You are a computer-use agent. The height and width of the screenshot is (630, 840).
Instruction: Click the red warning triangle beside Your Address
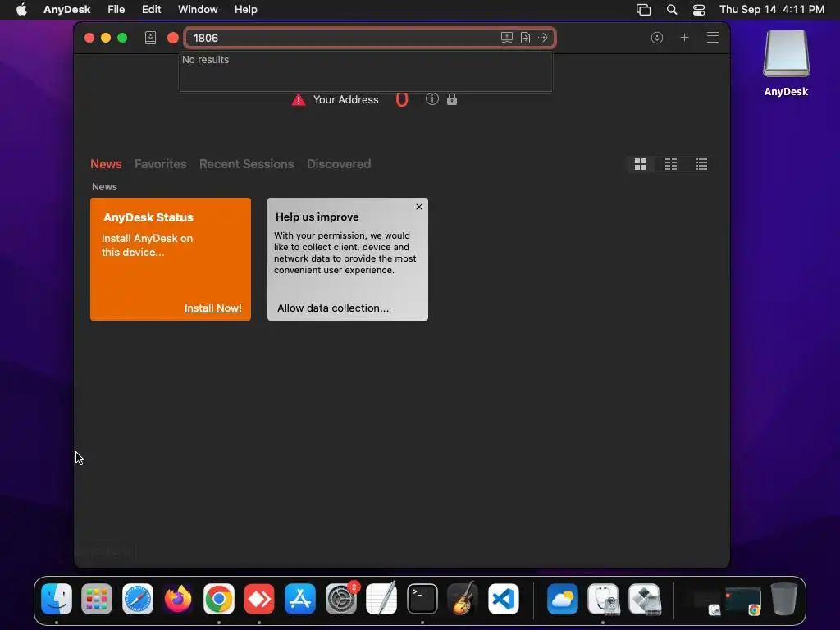(299, 99)
